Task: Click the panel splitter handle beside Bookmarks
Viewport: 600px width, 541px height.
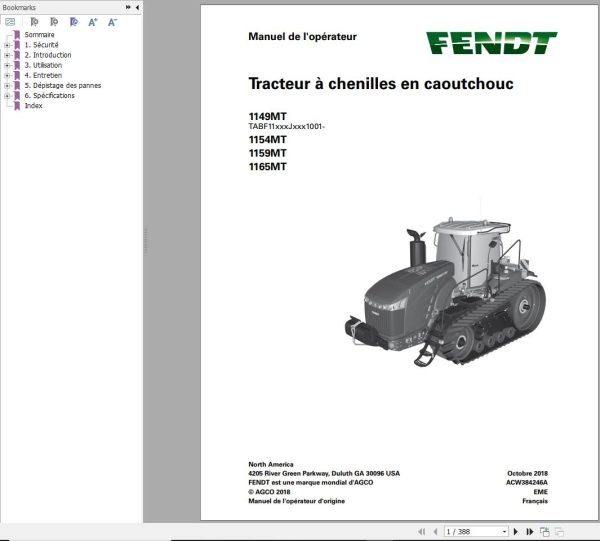Action: [145, 240]
